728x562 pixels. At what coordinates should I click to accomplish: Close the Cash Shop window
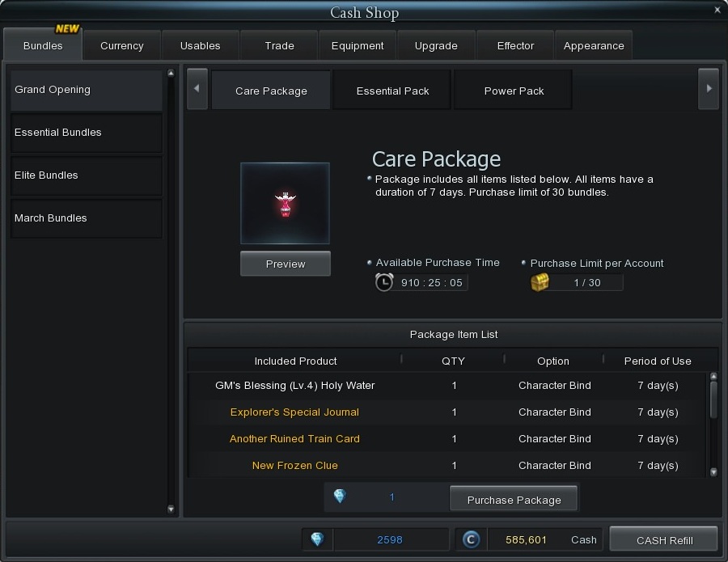coord(717,11)
